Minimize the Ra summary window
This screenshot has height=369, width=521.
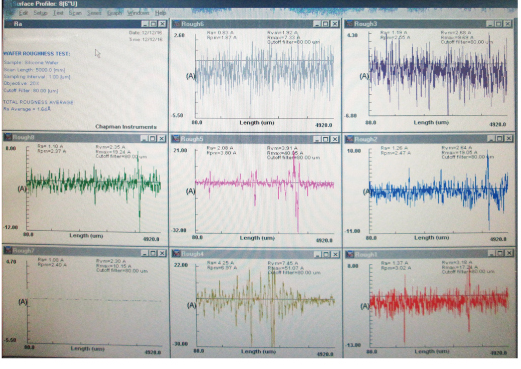[145, 24]
